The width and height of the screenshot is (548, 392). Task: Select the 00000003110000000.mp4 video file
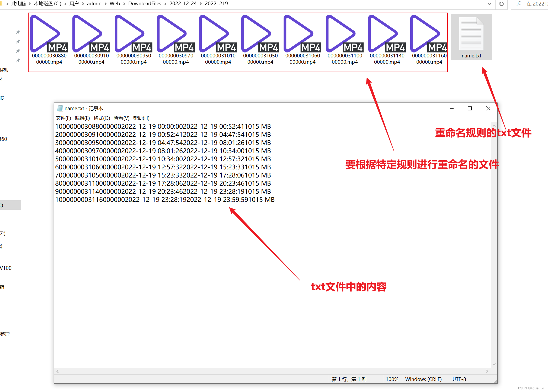click(x=345, y=40)
